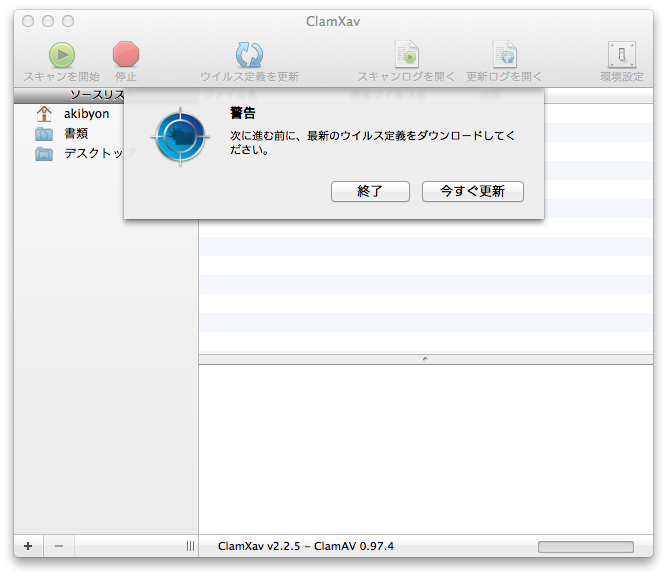The image size is (667, 577).
Task: Click the folder icon beside 書類
Action: [44, 134]
